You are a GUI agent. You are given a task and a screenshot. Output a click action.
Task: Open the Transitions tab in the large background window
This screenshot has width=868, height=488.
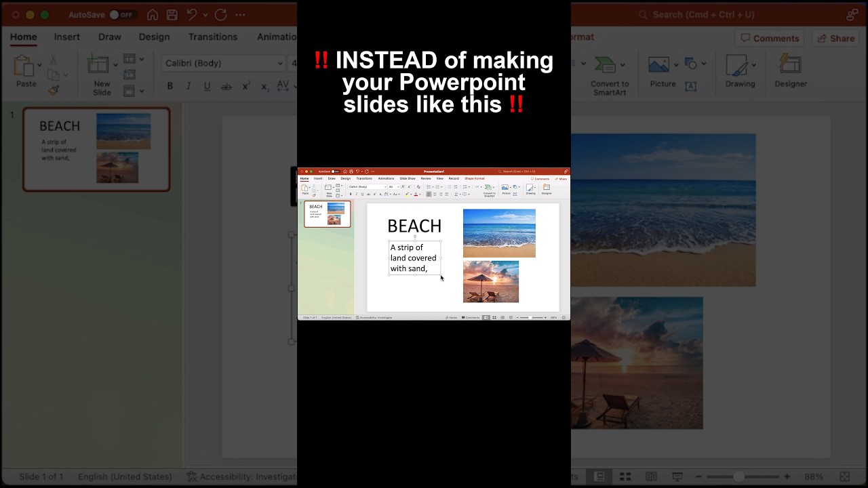213,37
